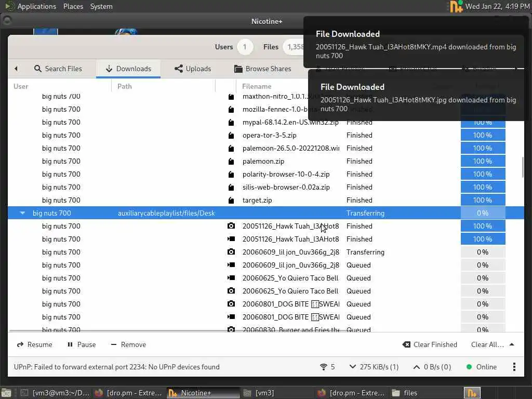Click the clock showing Wed Jan 22

coord(497,6)
